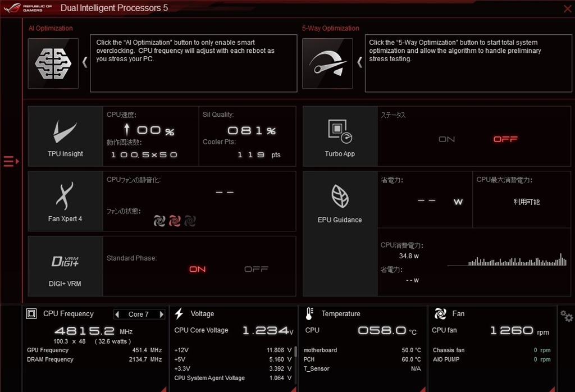Start AI Optimization with the brain icon
The image size is (575, 392).
[x=53, y=63]
